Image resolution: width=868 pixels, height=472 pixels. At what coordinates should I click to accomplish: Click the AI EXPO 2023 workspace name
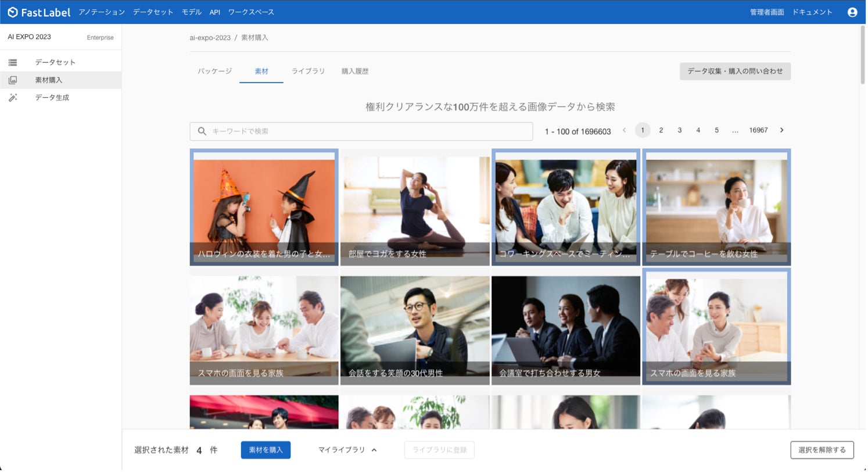(29, 37)
